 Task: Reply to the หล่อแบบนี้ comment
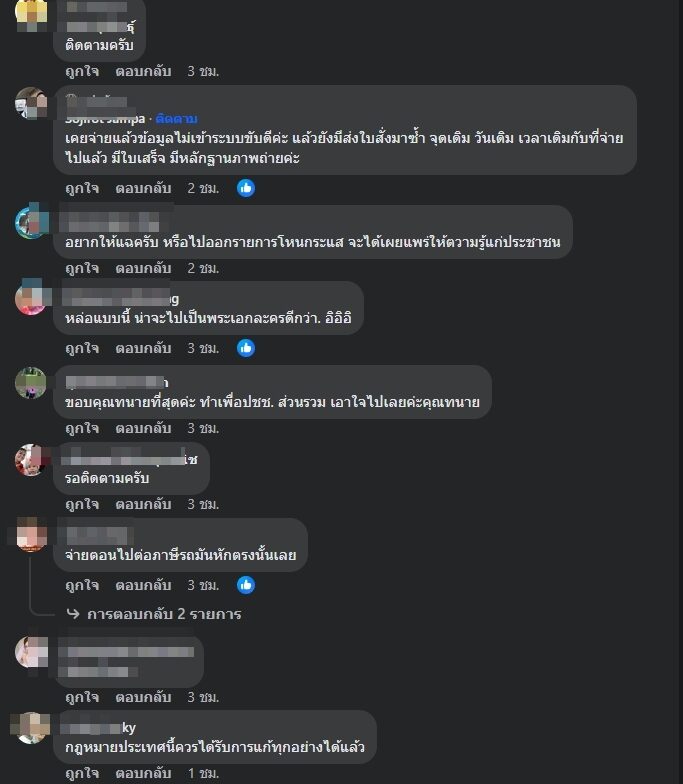(144, 348)
